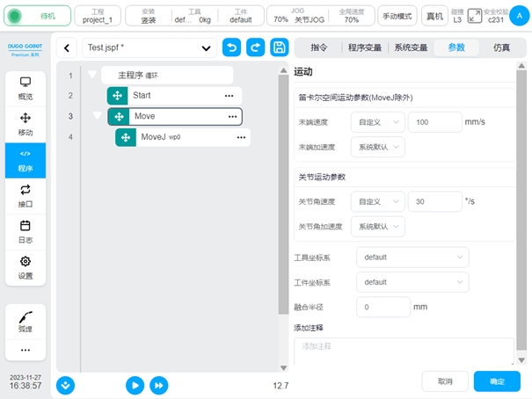Click the redo arrow icon
This screenshot has height=399, width=532.
(255, 47)
